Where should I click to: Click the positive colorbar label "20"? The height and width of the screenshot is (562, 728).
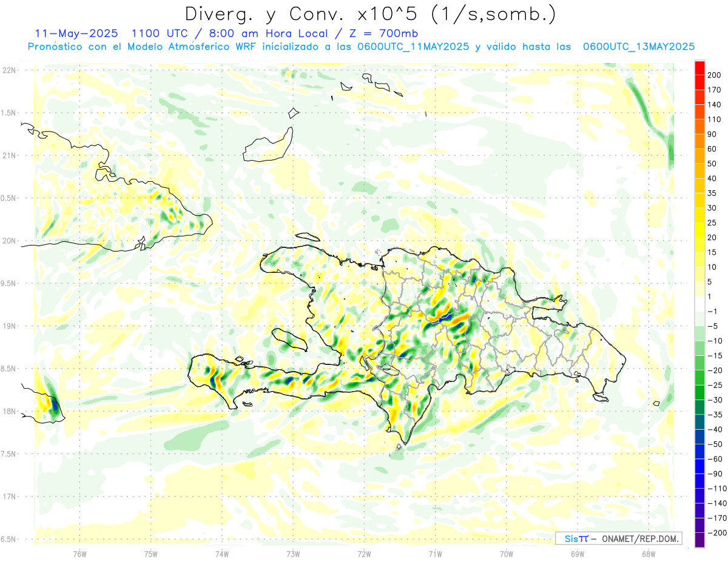[713, 238]
